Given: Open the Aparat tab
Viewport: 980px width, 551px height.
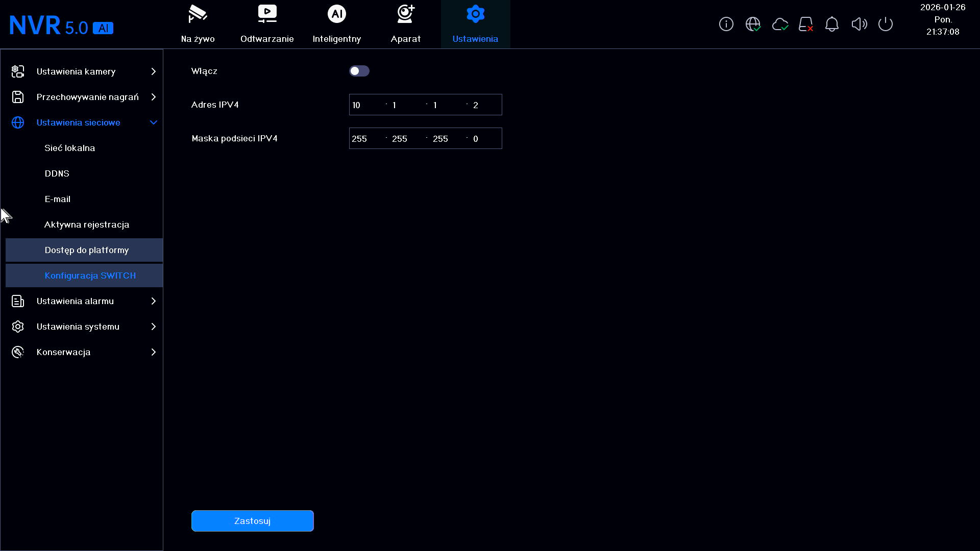Looking at the screenshot, I should pyautogui.click(x=406, y=24).
